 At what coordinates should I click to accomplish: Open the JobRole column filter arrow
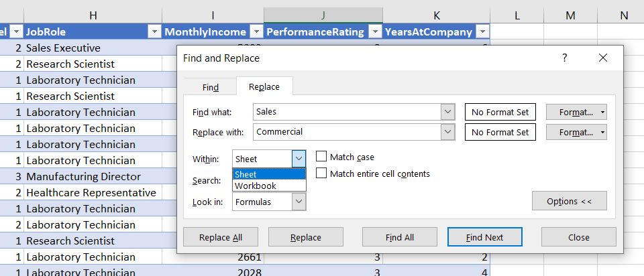[154, 32]
